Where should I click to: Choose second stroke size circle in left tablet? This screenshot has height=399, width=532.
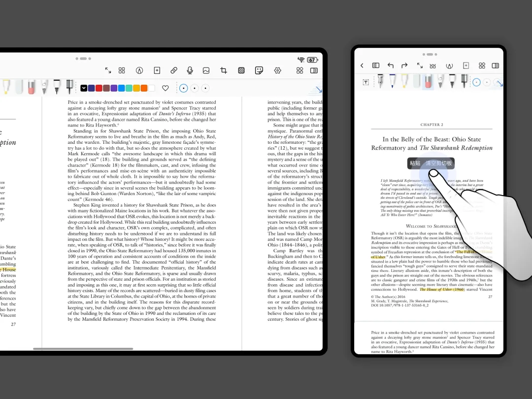[x=195, y=88]
